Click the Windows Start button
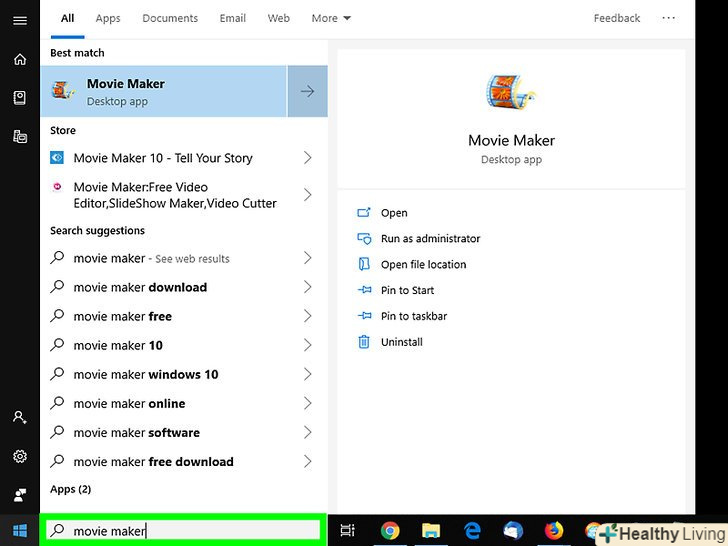The width and height of the screenshot is (728, 546). [x=19, y=531]
